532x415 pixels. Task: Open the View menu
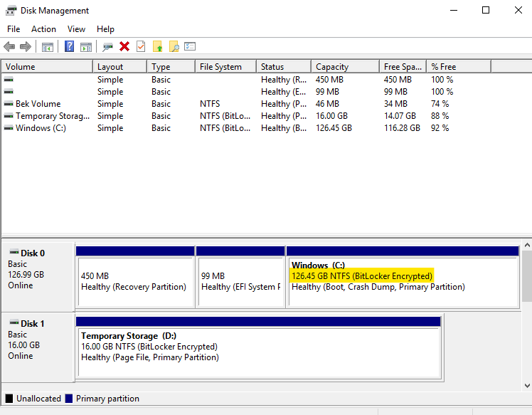pos(76,29)
